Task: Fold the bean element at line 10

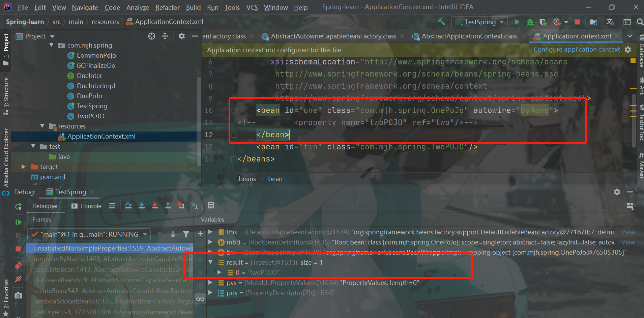Action: (x=234, y=110)
